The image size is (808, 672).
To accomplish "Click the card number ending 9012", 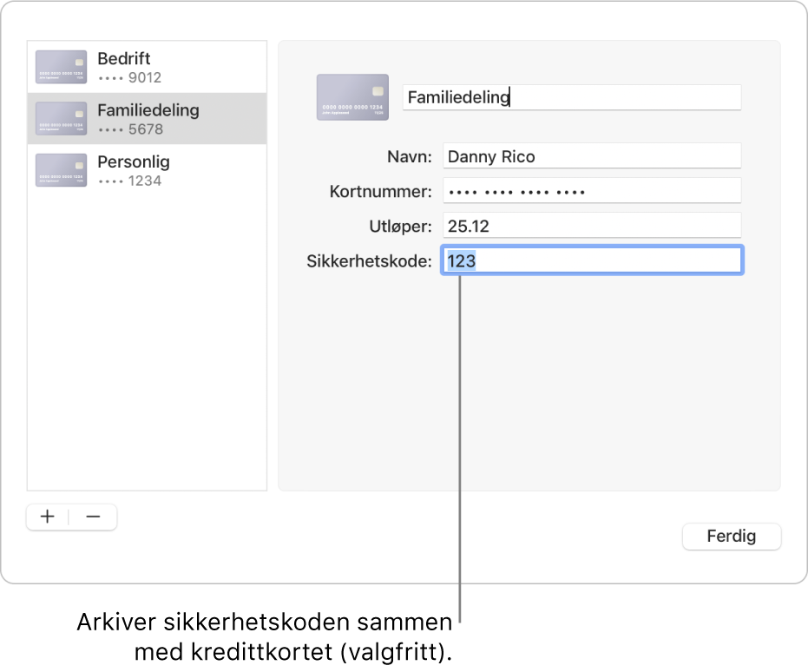I will click(x=130, y=78).
